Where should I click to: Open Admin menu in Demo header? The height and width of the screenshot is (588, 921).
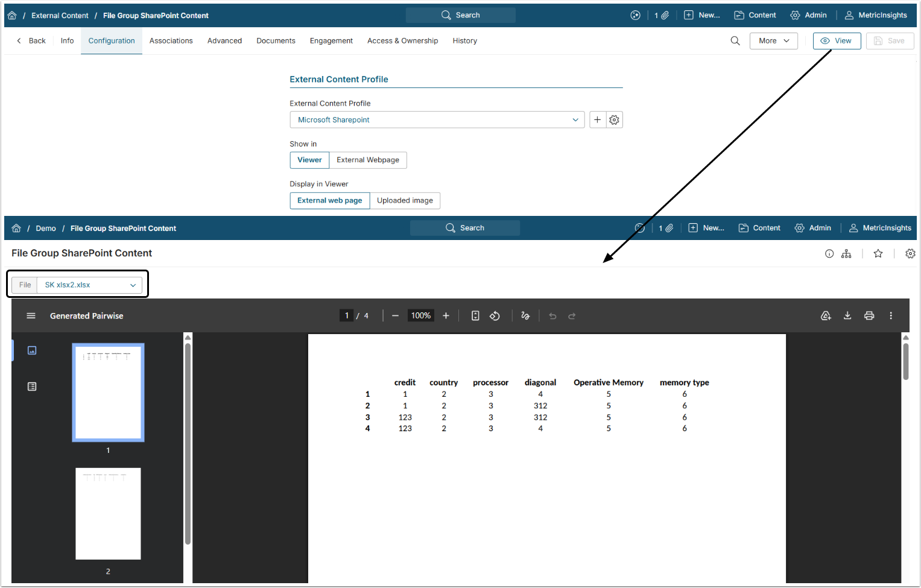(x=813, y=229)
